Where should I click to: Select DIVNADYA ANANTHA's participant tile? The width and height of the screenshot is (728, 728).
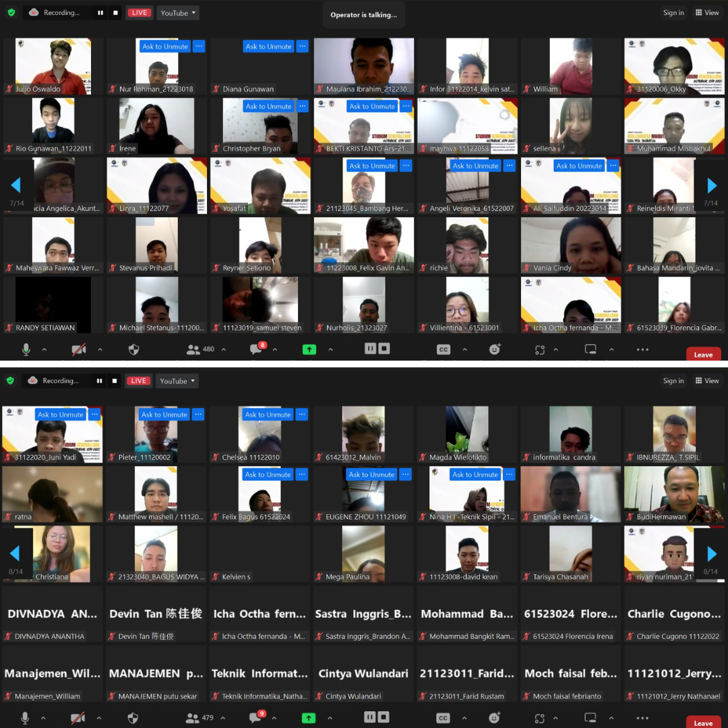coord(52,614)
